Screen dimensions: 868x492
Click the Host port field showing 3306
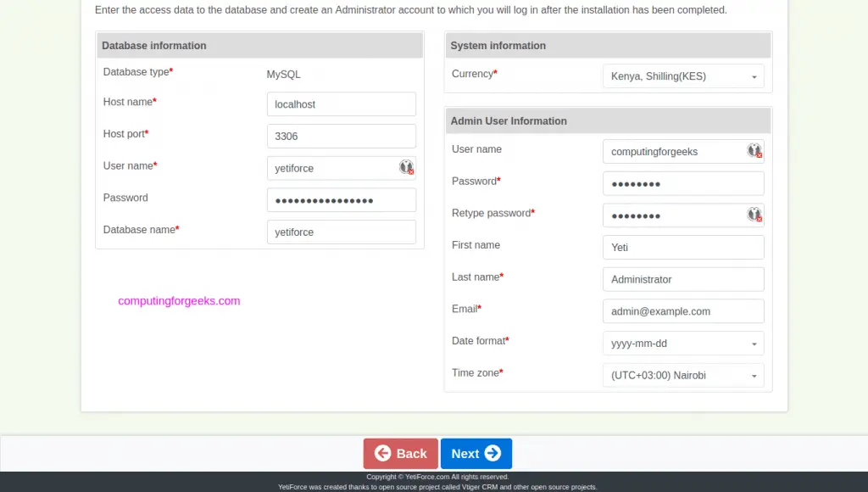point(341,137)
